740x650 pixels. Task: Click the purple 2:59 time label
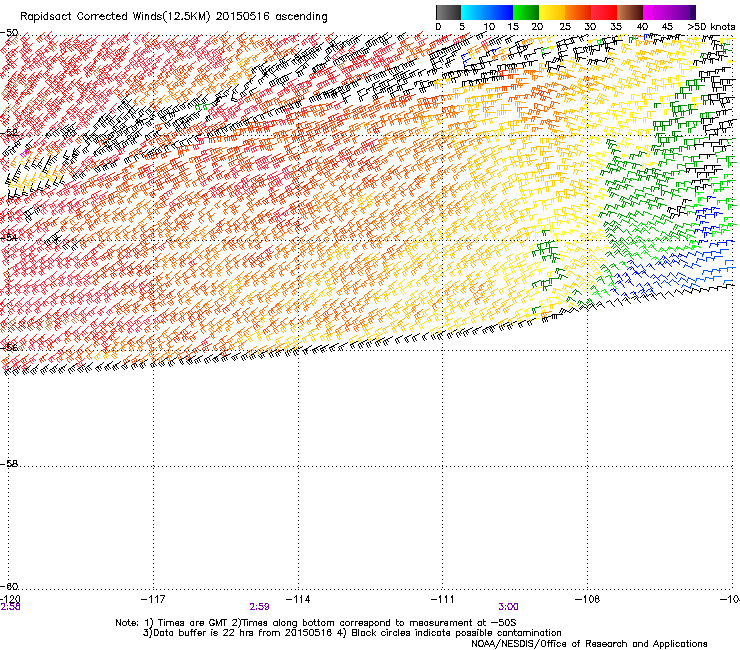pos(259,607)
